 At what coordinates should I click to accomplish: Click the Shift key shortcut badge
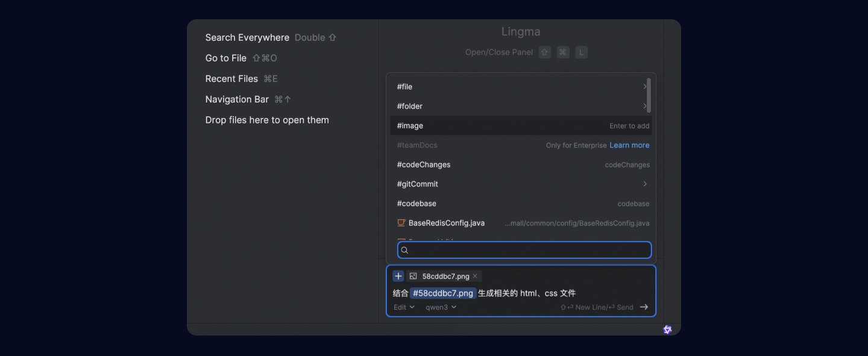click(x=545, y=52)
